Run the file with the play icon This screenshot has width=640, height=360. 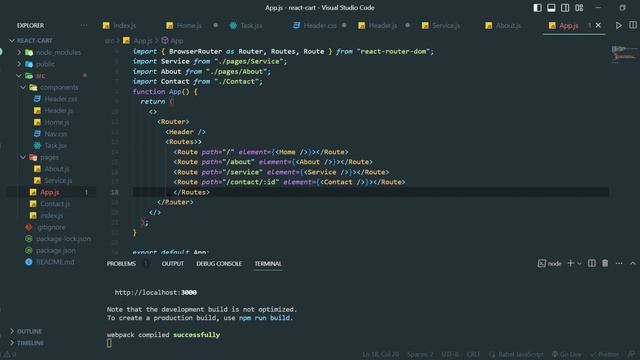pyautogui.click(x=619, y=25)
